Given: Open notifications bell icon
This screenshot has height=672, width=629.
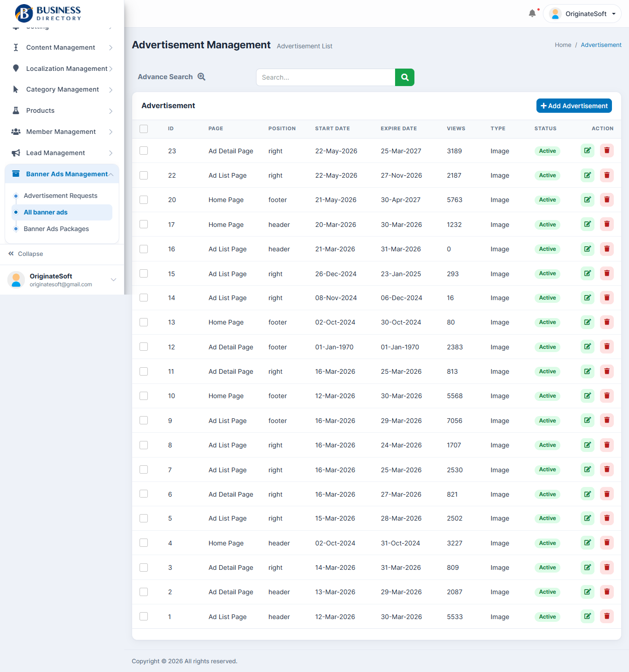Looking at the screenshot, I should (532, 13).
